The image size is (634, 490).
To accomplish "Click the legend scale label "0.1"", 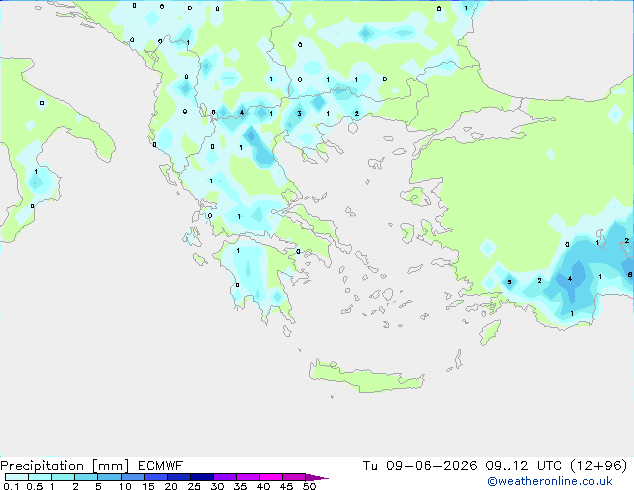I will pyautogui.click(x=11, y=486).
